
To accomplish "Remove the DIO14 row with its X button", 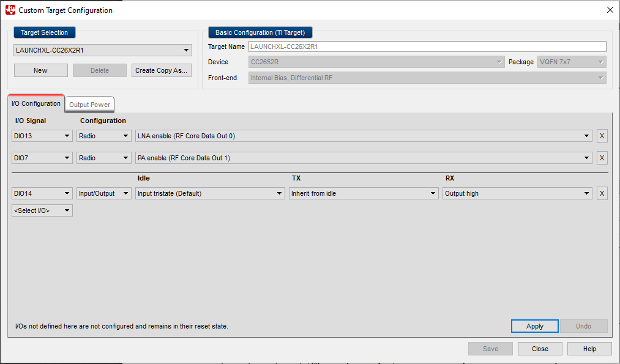I will click(x=602, y=194).
